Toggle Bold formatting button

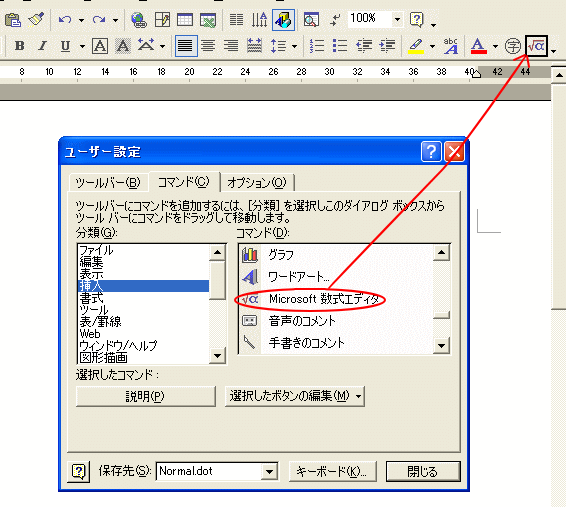pos(19,46)
